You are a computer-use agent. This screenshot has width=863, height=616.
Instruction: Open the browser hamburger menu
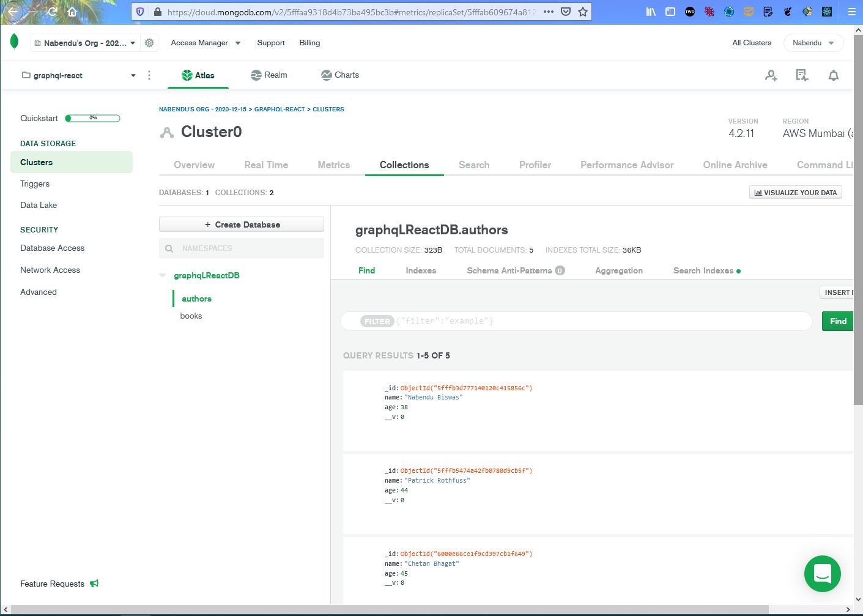coord(851,12)
